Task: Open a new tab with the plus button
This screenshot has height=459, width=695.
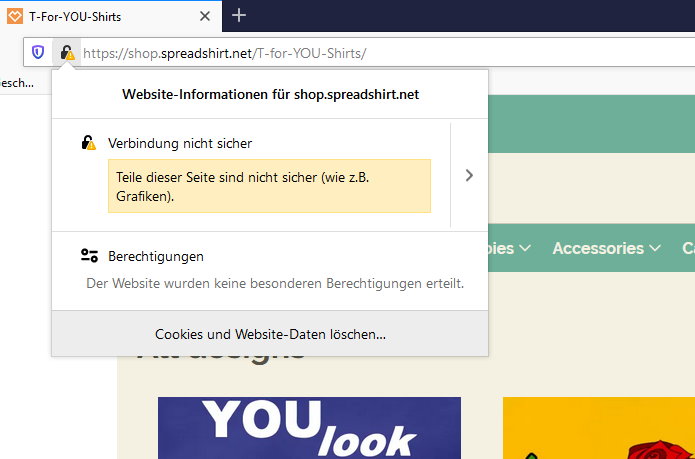Action: (239, 15)
